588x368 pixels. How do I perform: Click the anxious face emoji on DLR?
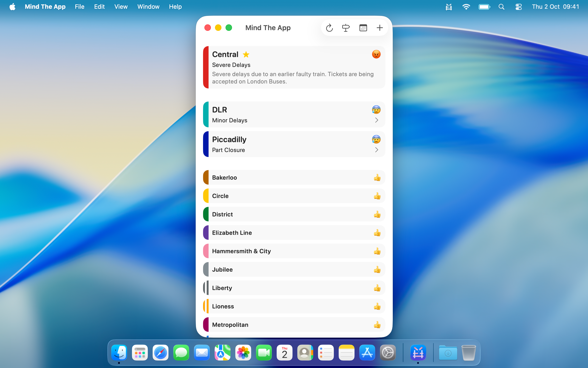click(x=376, y=110)
